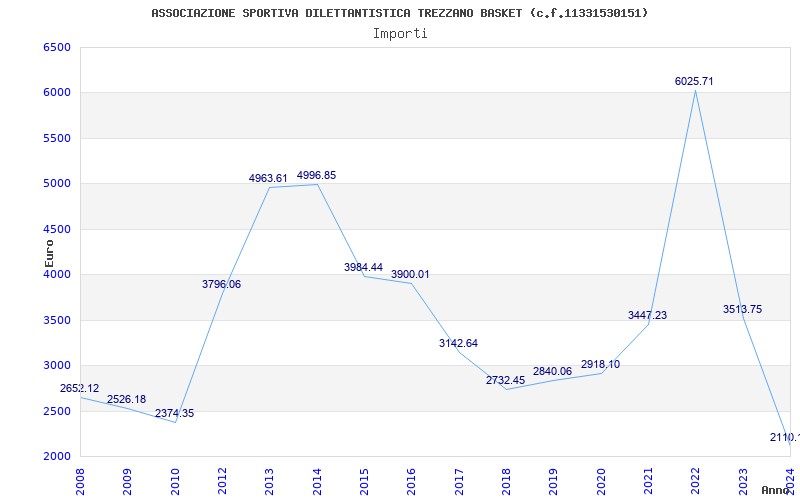Select x-axis year 2015
The height and width of the screenshot is (500, 800).
pos(364,482)
